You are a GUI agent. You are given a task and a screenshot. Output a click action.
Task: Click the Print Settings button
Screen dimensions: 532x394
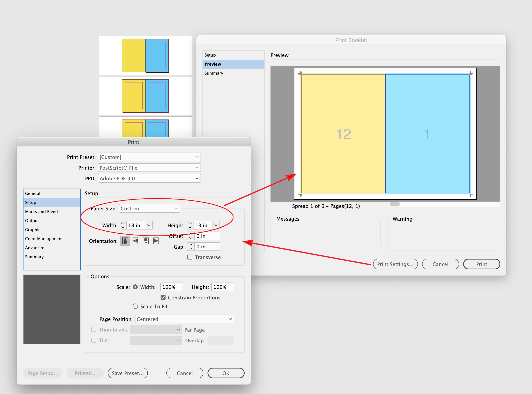point(395,264)
